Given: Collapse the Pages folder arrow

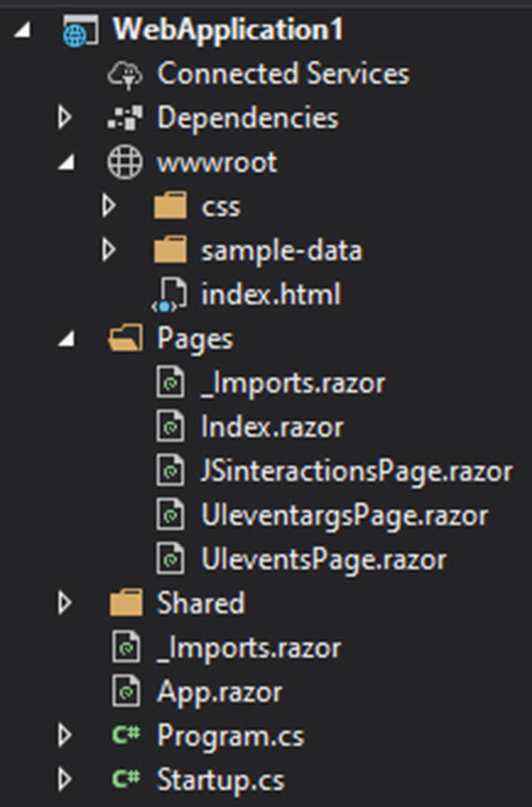Looking at the screenshot, I should click(67, 339).
